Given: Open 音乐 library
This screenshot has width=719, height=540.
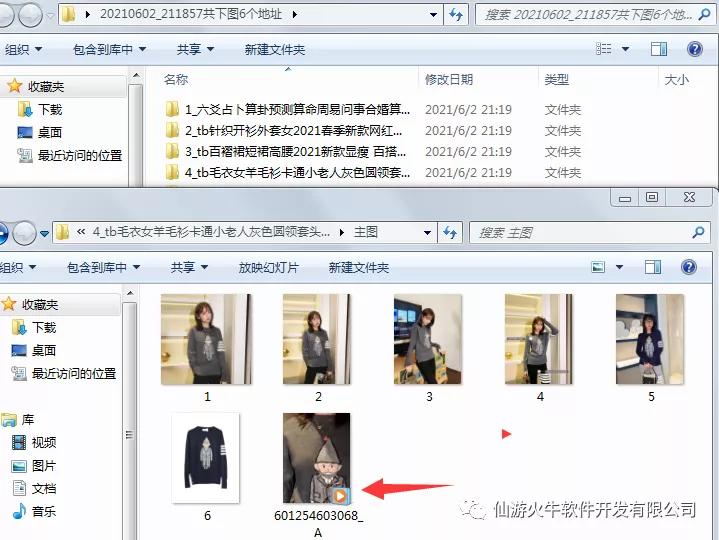Looking at the screenshot, I should click(34, 511).
